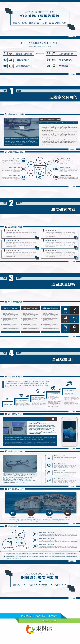This screenshot has width=80, height=644.
Task: Select the 06 number box in the contents list
Action: click(48, 66)
